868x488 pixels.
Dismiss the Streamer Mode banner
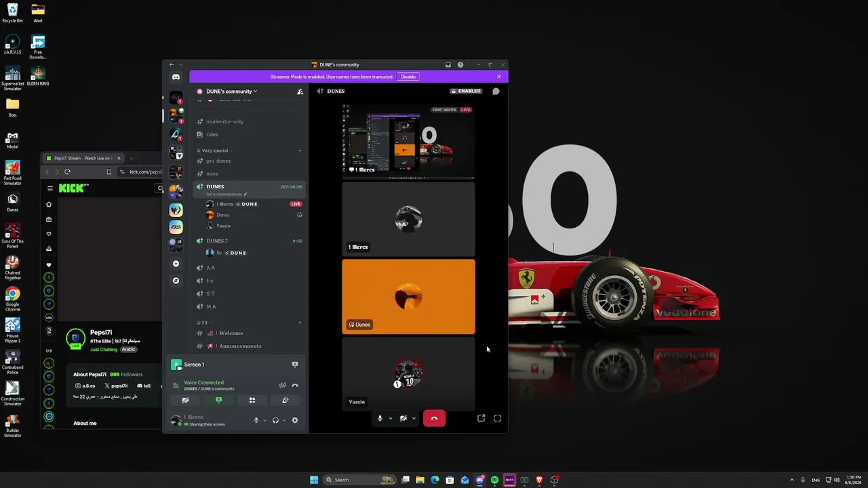(499, 77)
